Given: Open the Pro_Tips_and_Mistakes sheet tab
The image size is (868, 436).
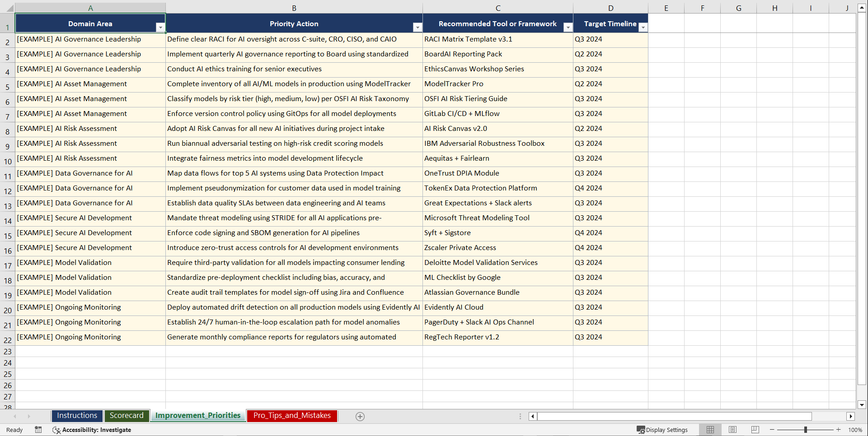Looking at the screenshot, I should [x=291, y=415].
